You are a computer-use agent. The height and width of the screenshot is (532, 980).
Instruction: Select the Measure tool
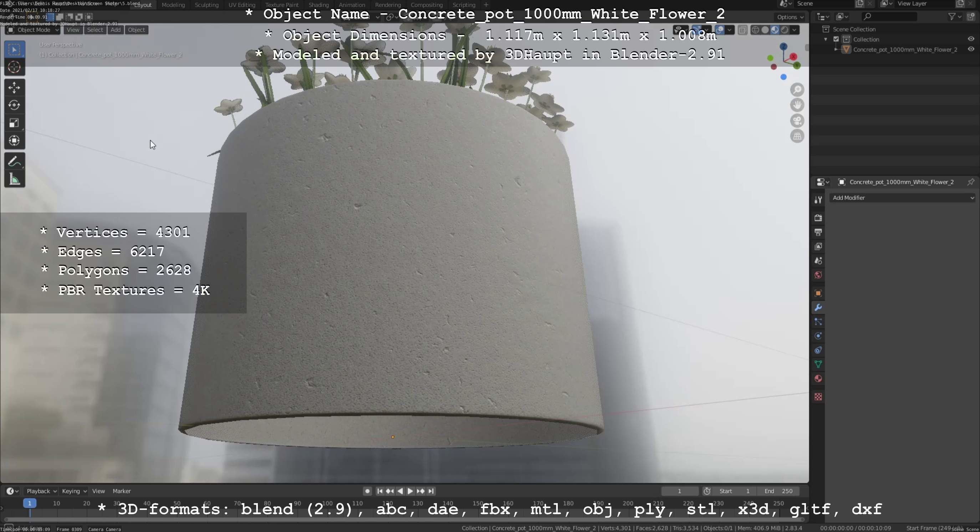(x=15, y=179)
